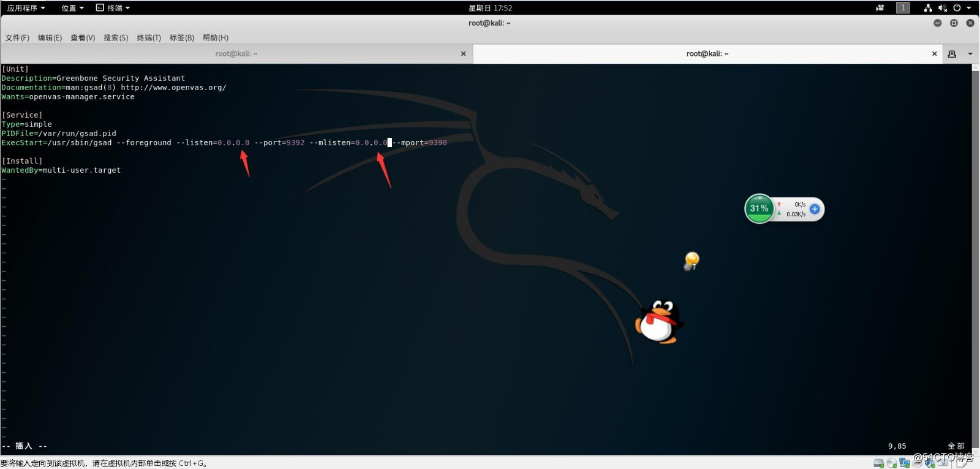Expand the system menu arrow
Image resolution: width=980 pixels, height=469 pixels.
[x=969, y=8]
